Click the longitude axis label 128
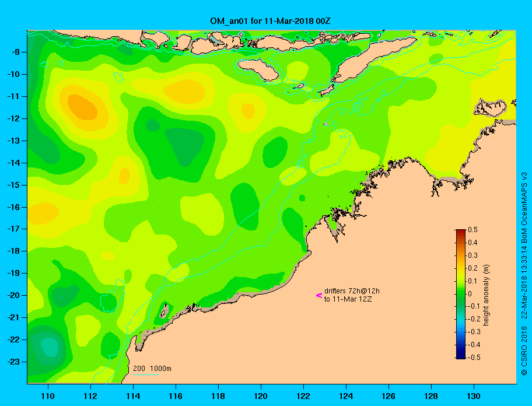 pyautogui.click(x=431, y=396)
